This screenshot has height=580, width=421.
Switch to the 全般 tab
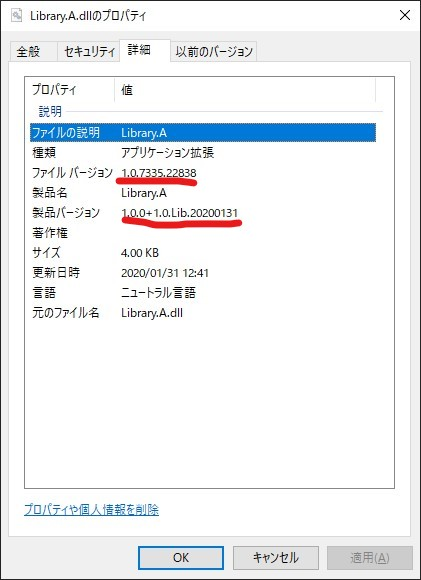pyautogui.click(x=33, y=51)
